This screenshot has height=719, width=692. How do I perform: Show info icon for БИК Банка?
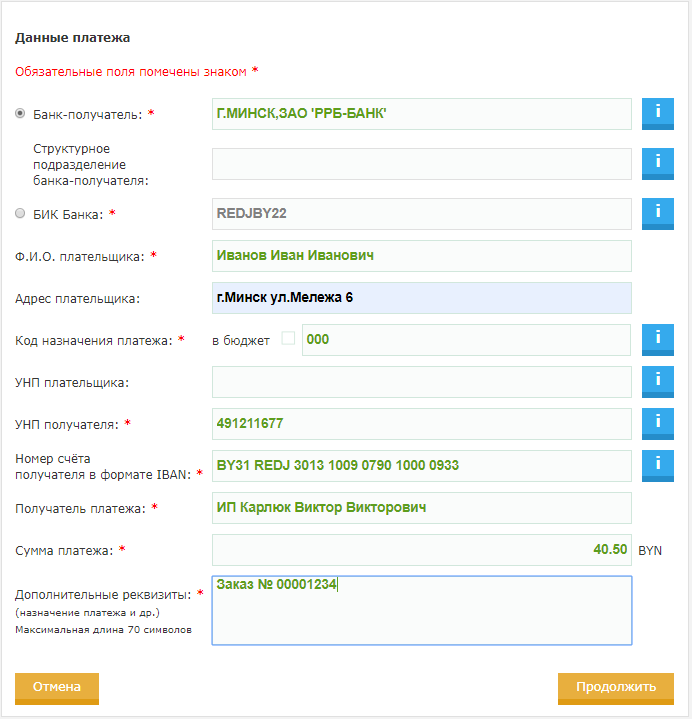(657, 213)
